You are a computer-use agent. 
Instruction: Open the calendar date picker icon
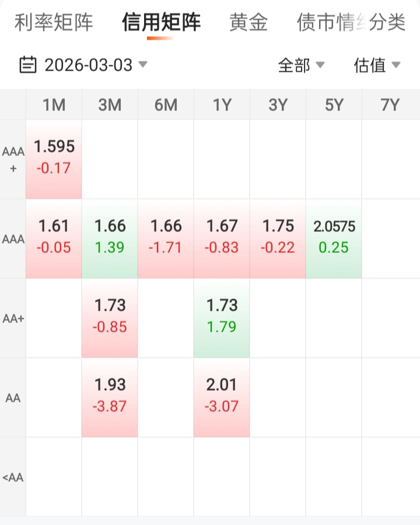point(27,65)
